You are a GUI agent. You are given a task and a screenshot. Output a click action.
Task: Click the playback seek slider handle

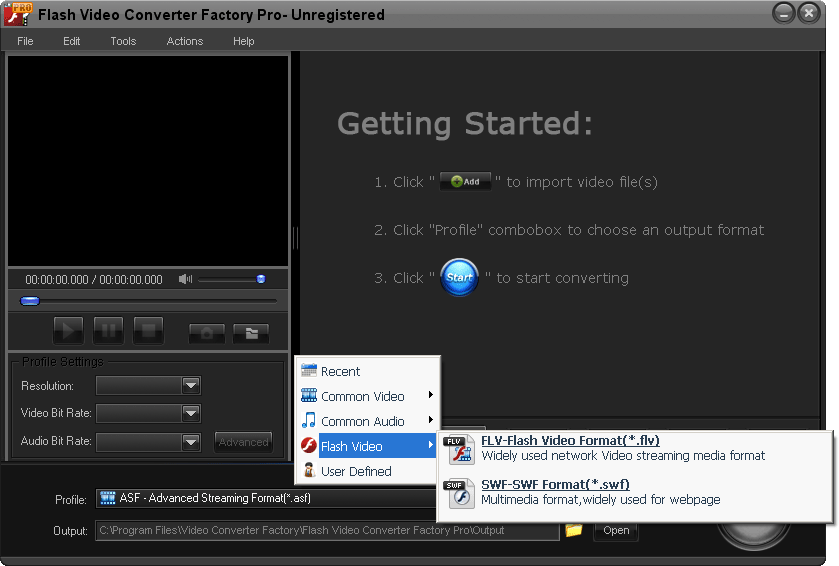tap(30, 301)
